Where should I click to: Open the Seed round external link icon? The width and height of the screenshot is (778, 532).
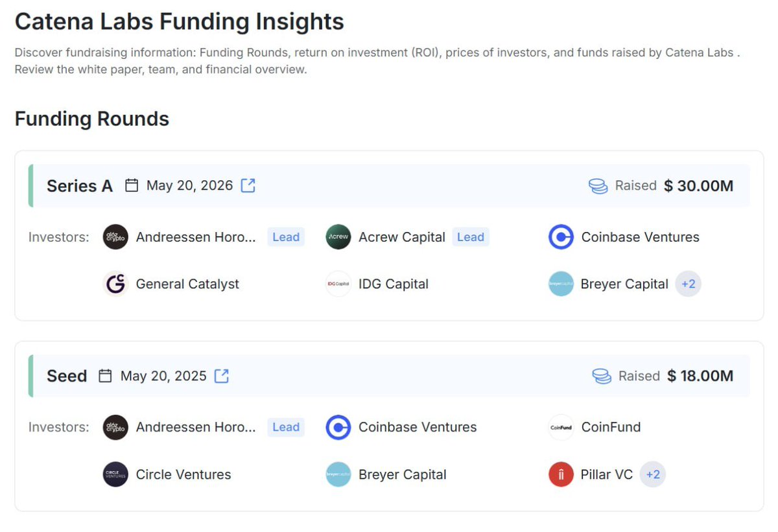point(222,376)
